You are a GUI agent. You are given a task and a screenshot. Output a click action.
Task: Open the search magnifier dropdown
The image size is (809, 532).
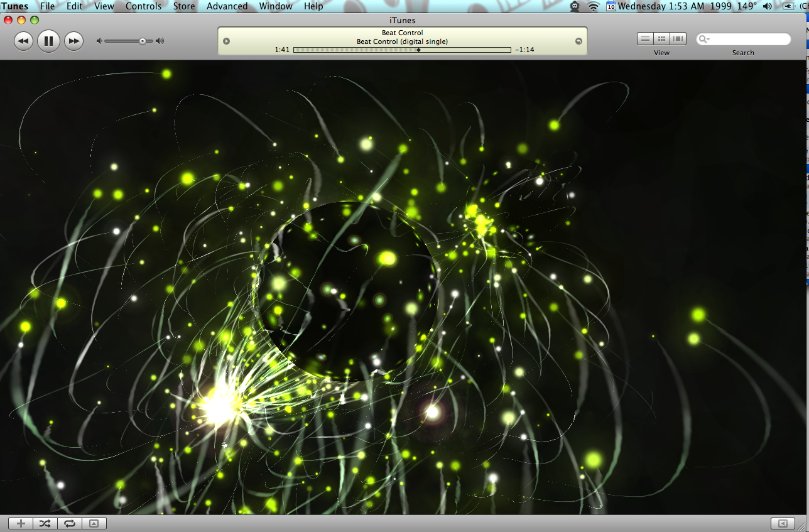click(x=704, y=39)
